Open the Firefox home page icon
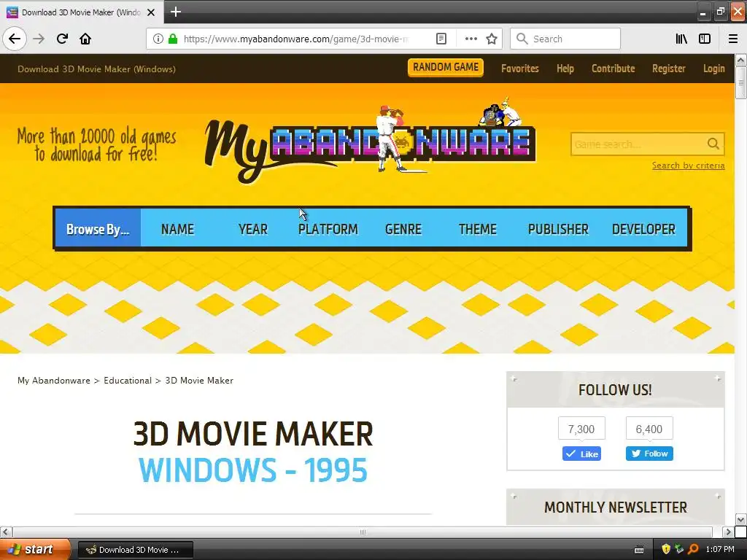The image size is (747, 560). 85,39
